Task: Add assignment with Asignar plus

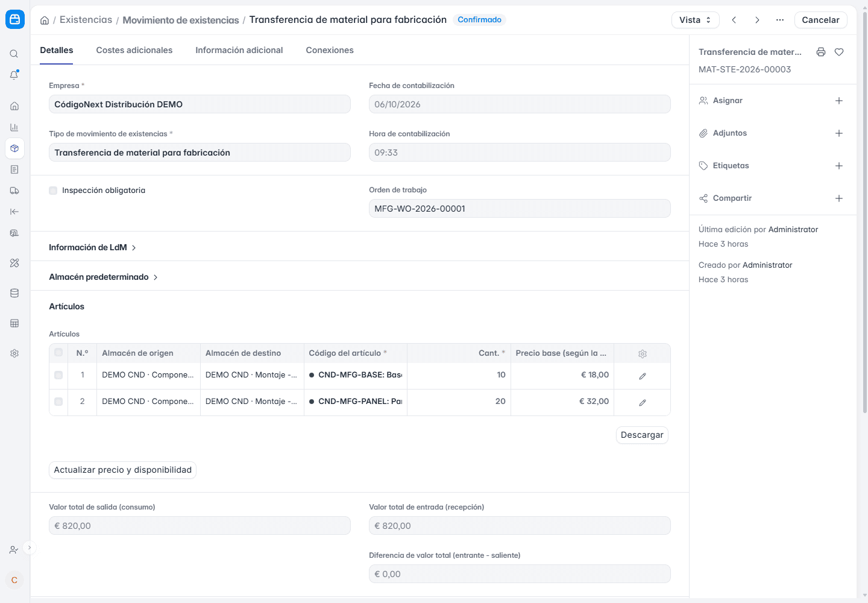Action: coord(839,101)
